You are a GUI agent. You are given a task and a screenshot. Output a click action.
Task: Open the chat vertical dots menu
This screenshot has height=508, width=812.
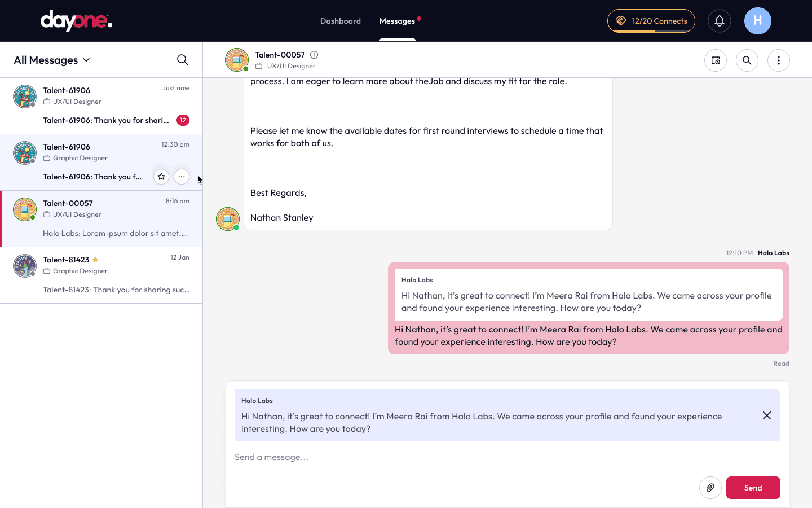779,60
